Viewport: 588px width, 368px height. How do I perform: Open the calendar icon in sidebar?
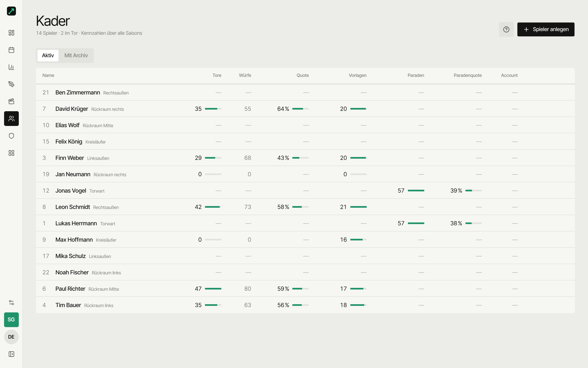(11, 50)
